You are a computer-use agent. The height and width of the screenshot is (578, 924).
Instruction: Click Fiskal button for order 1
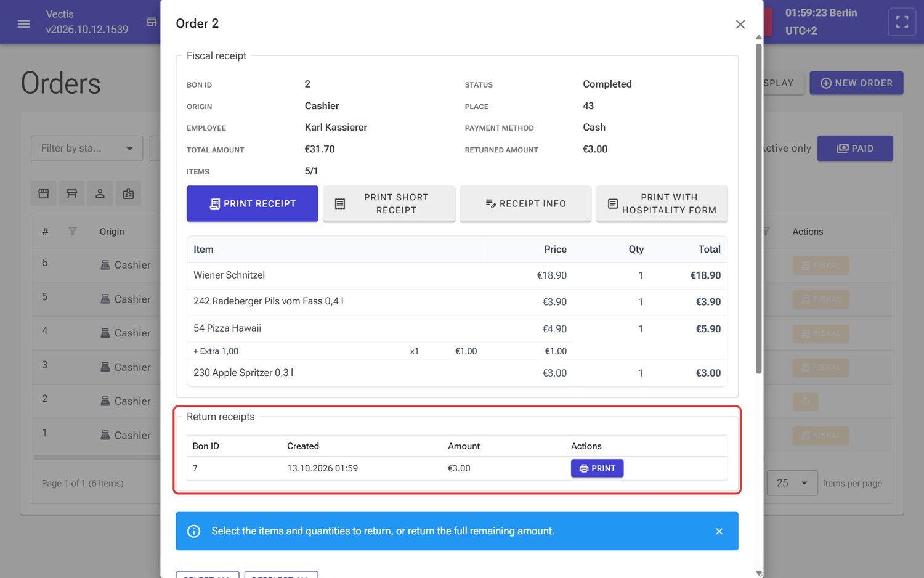(x=821, y=436)
